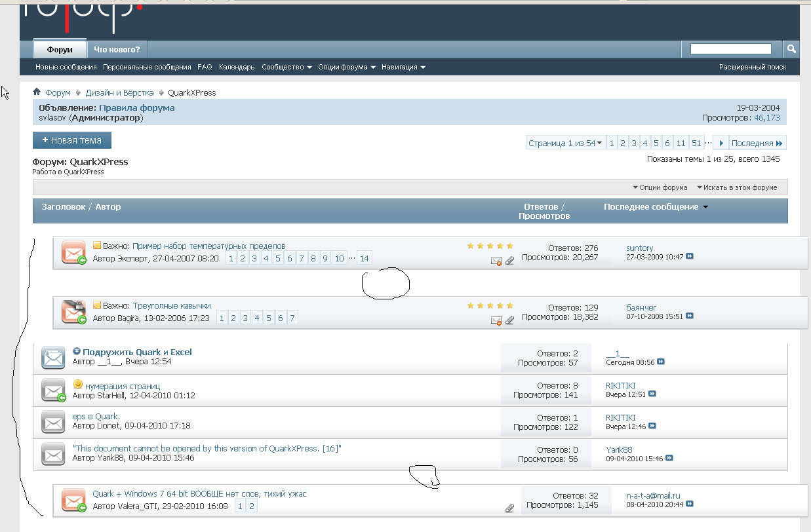Open the Календарь menu item
The image size is (811, 532).
click(237, 67)
